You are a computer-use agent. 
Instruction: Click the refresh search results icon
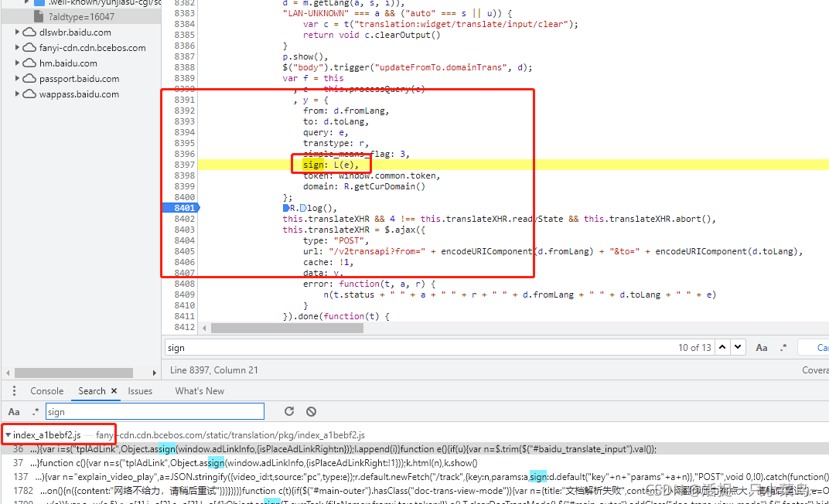tap(289, 412)
